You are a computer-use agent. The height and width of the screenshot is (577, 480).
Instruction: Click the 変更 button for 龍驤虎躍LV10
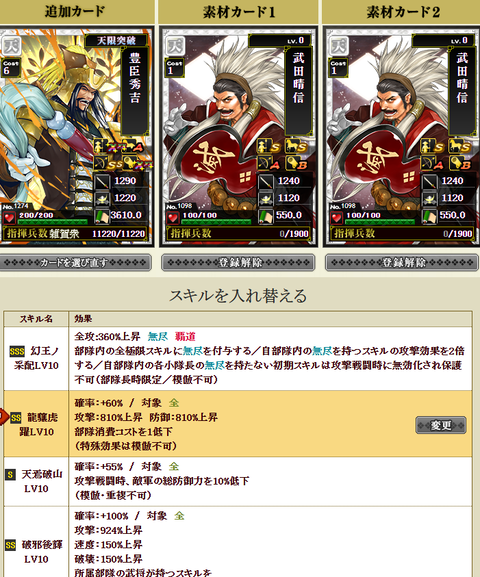click(441, 425)
